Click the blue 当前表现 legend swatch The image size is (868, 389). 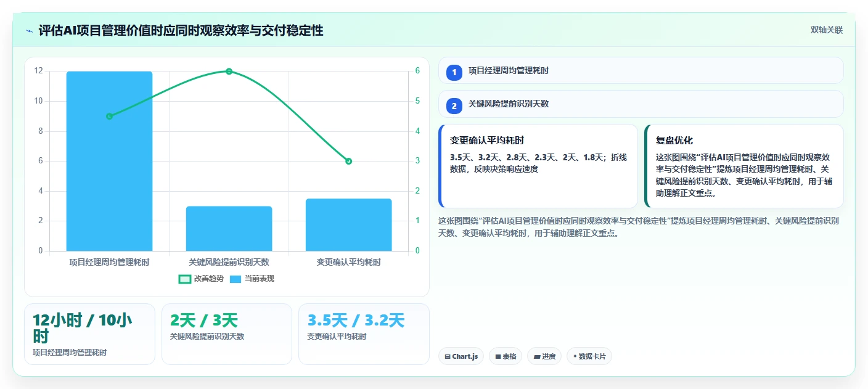(x=235, y=279)
